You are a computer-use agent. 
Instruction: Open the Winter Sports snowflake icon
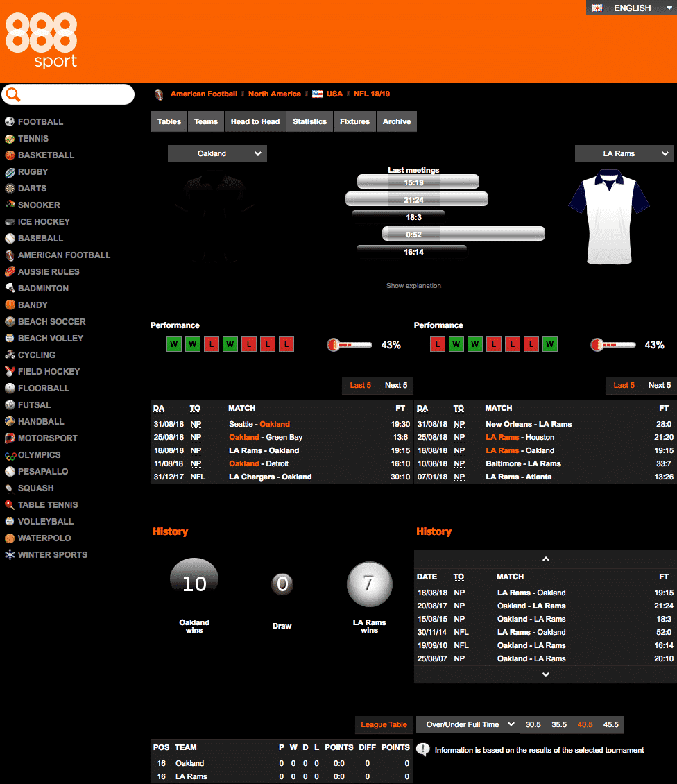pyautogui.click(x=10, y=554)
